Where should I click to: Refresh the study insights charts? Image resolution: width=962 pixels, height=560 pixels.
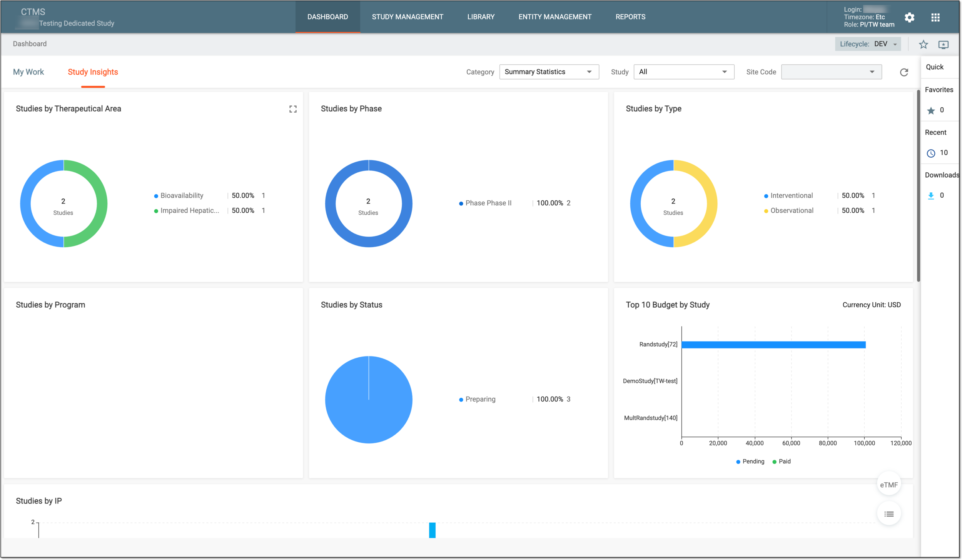click(904, 72)
